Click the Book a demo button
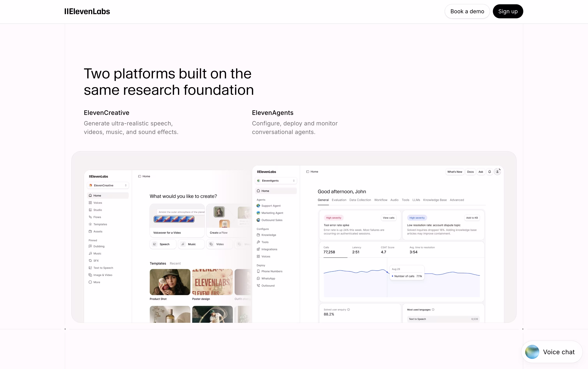The width and height of the screenshot is (588, 369). 467,12
